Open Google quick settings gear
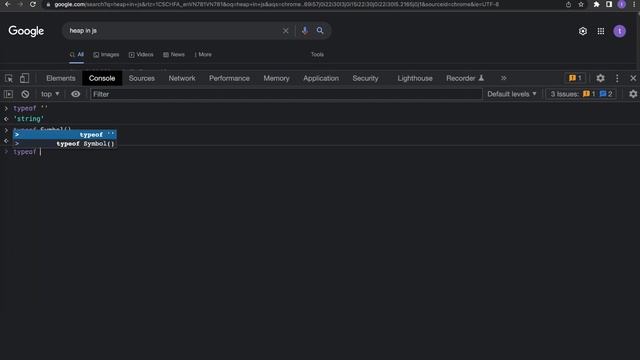640x360 pixels. (x=583, y=31)
